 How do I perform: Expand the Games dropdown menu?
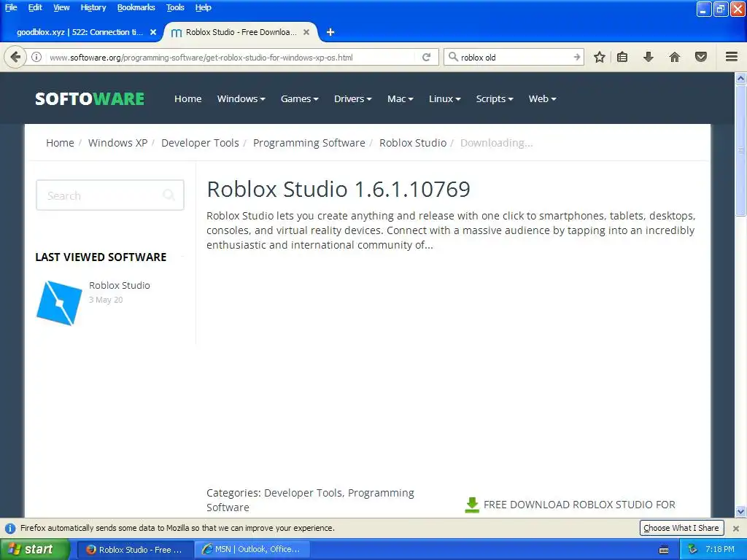pos(299,98)
